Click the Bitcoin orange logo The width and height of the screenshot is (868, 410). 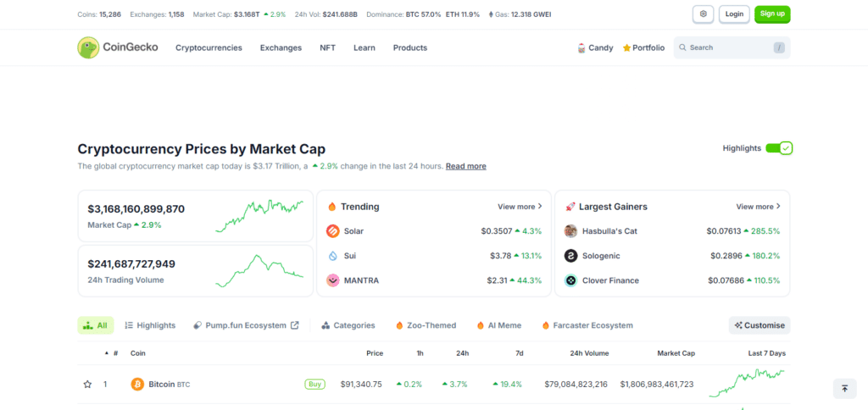pos(137,384)
